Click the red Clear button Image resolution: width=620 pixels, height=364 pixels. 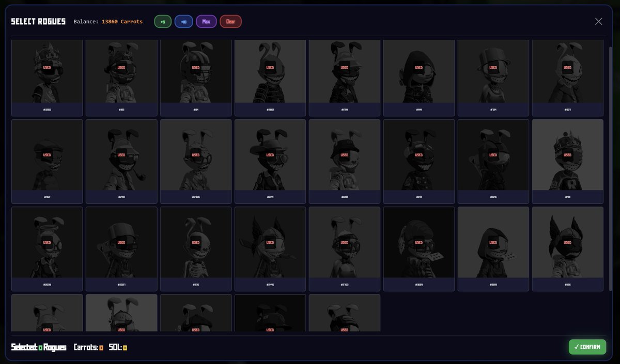[230, 22]
